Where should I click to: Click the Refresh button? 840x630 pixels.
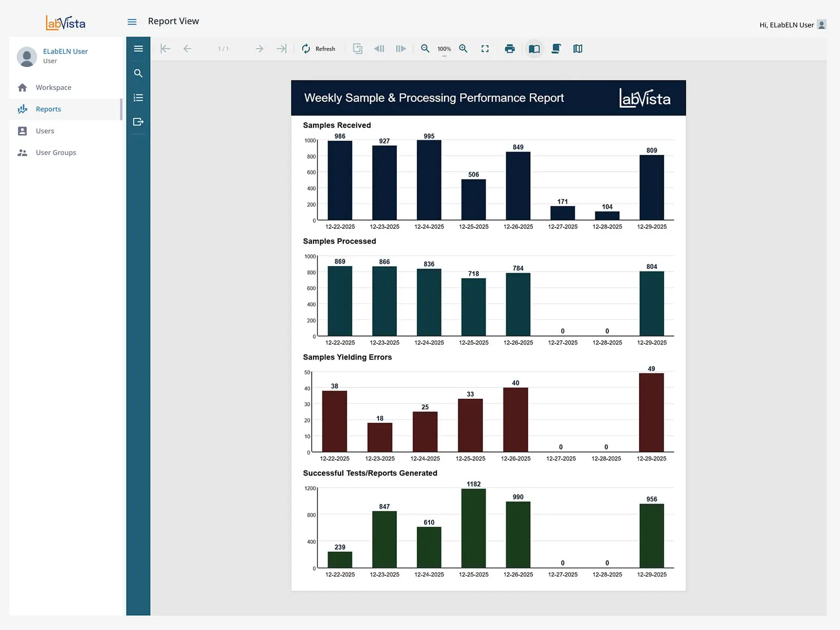[319, 48]
